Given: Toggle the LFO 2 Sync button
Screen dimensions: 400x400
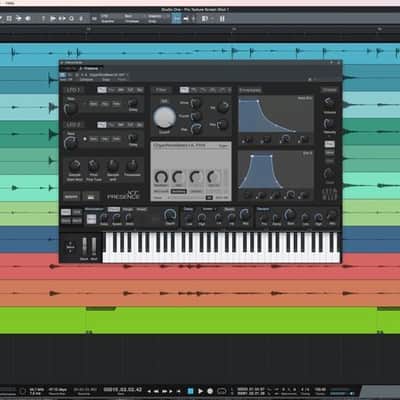Looking at the screenshot, I should click(94, 139).
